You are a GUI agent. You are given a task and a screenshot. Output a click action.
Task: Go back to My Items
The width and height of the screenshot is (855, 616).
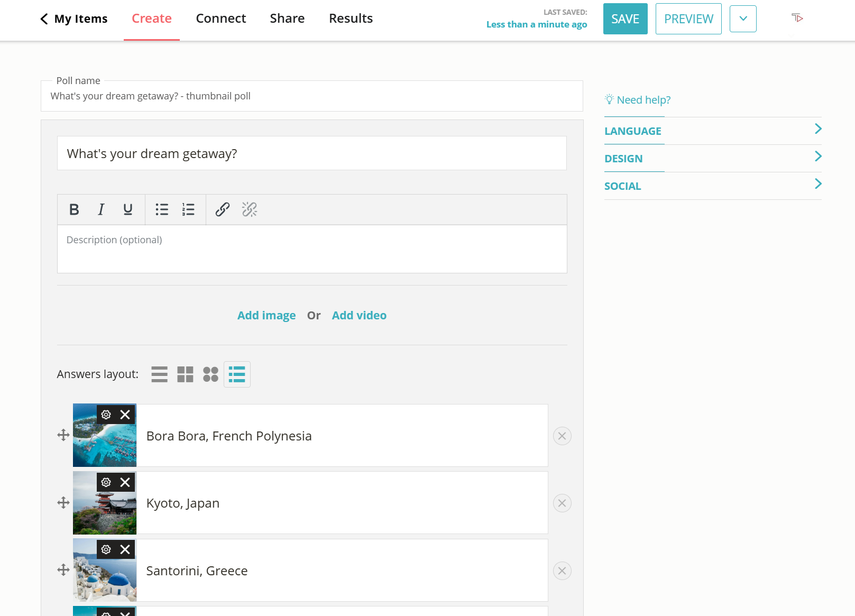73,19
